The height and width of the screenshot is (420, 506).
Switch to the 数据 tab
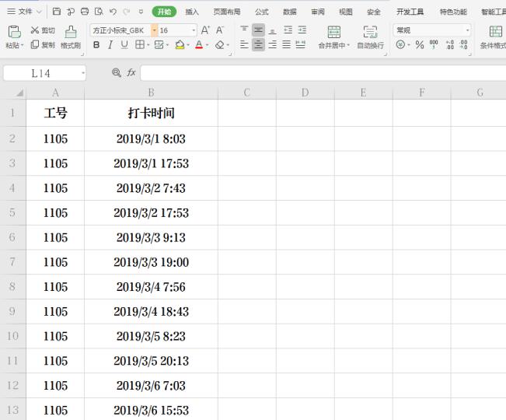289,12
